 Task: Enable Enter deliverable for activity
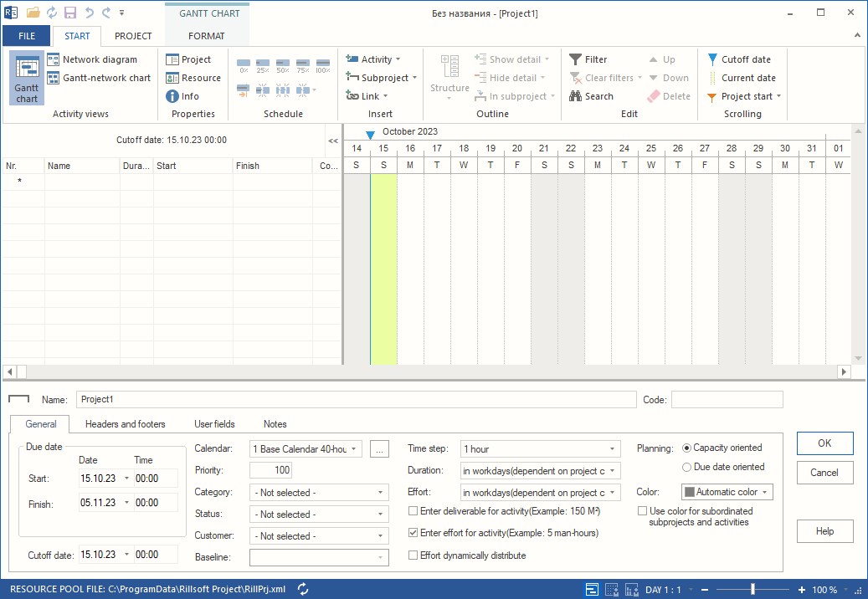413,512
